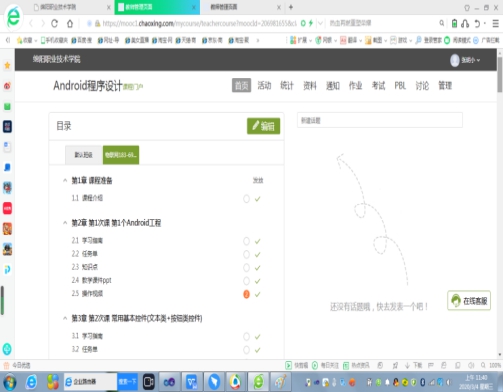Click the favorites star icon in sidebar
Viewport: 503px width, 392px height.
[x=7, y=65]
